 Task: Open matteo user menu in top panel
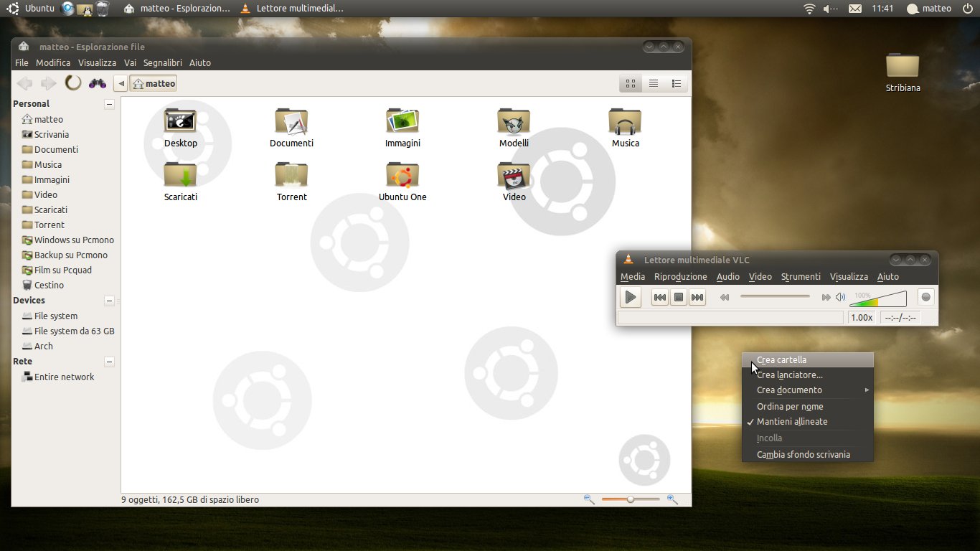[929, 9]
